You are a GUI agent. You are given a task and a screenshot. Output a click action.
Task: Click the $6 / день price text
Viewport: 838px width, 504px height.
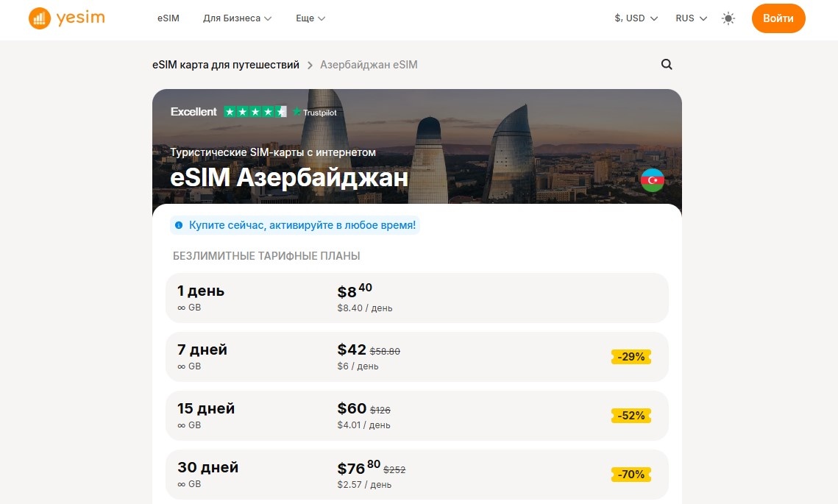(358, 366)
